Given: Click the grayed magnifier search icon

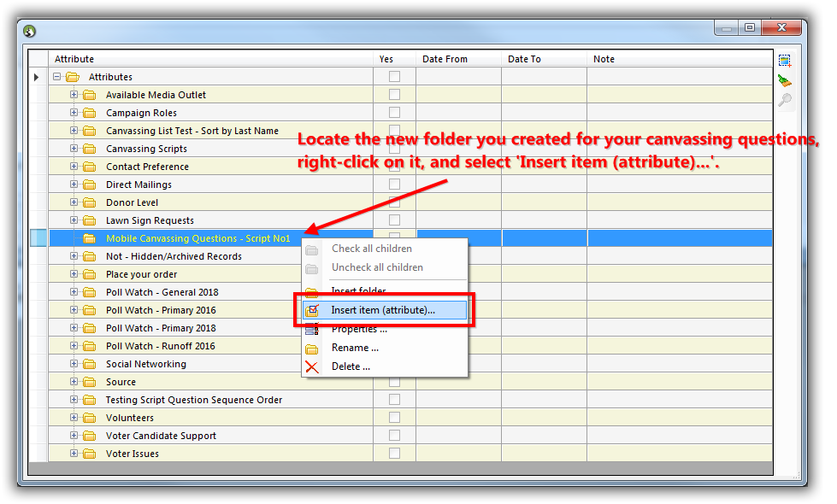Looking at the screenshot, I should [x=785, y=100].
